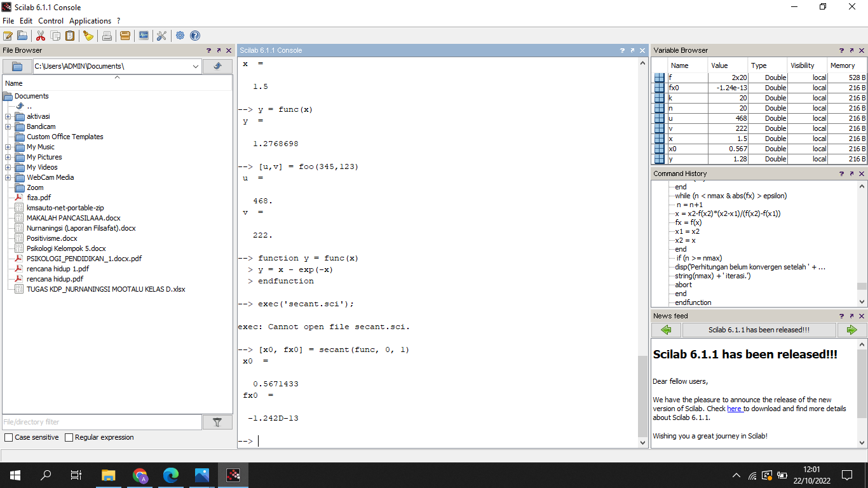Expand the aktivasi folder
Viewport: 868px width, 488px height.
8,117
